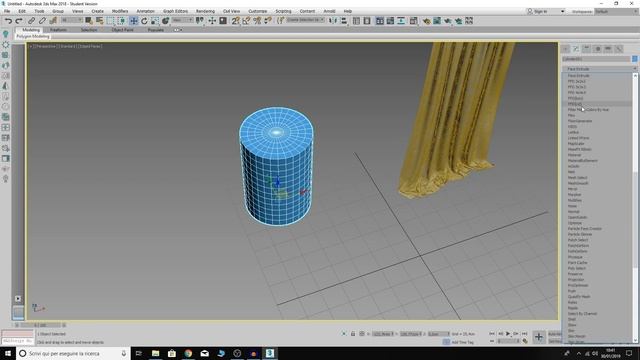640x360 pixels.
Task: Open the Reference Coordinate System View dropdown
Action: 182,20
